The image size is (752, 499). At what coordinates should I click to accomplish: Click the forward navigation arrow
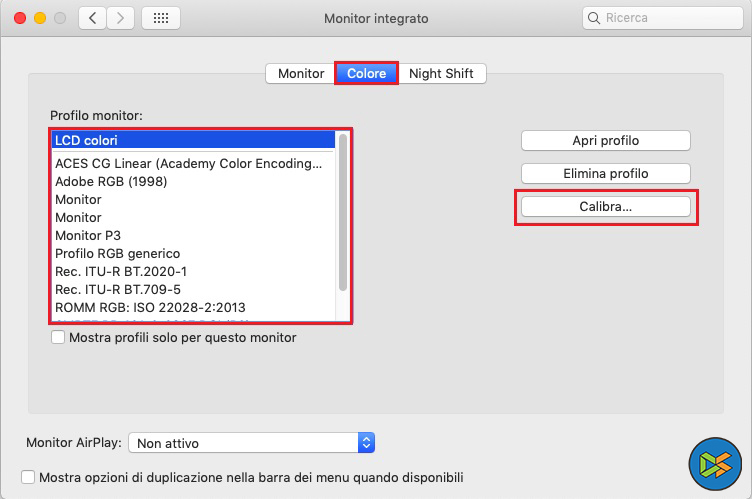121,18
